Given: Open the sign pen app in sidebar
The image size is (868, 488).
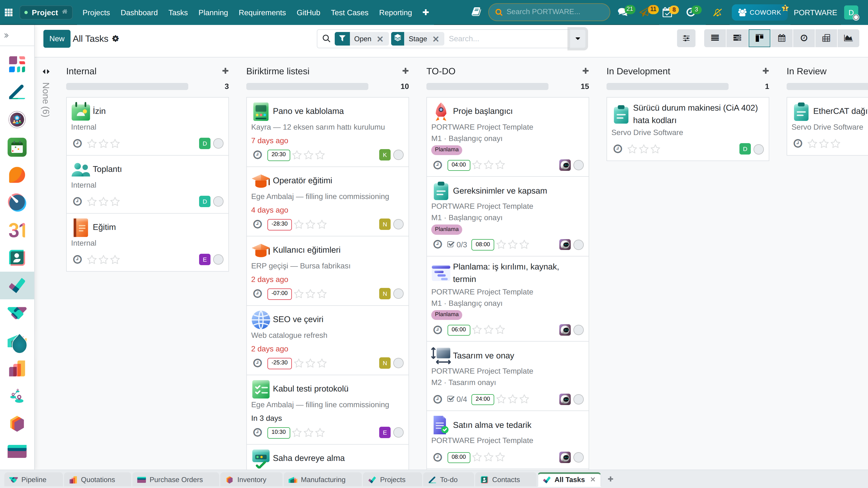Looking at the screenshot, I should pyautogui.click(x=17, y=92).
